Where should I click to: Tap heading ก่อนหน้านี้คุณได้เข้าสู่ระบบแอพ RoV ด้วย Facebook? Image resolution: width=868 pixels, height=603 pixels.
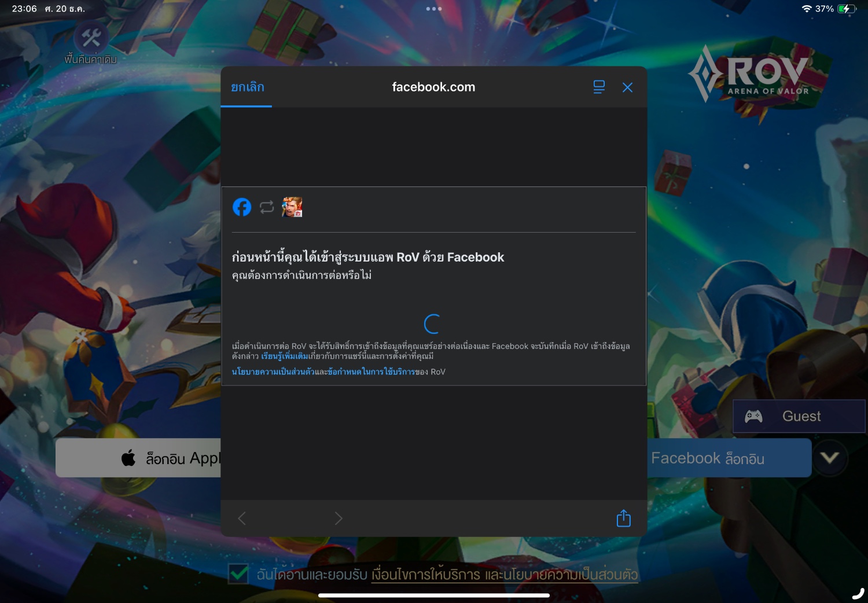368,257
